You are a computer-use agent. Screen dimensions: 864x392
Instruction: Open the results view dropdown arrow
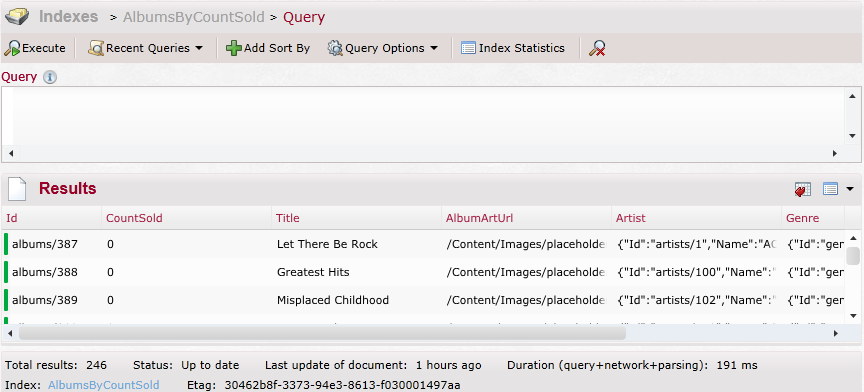[850, 189]
